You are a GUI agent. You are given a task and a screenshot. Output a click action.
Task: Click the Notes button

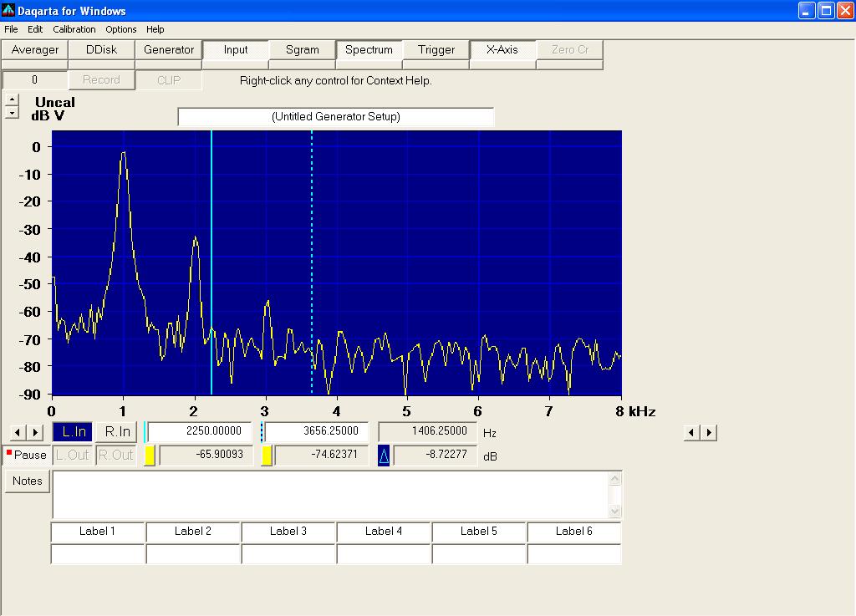[x=27, y=481]
